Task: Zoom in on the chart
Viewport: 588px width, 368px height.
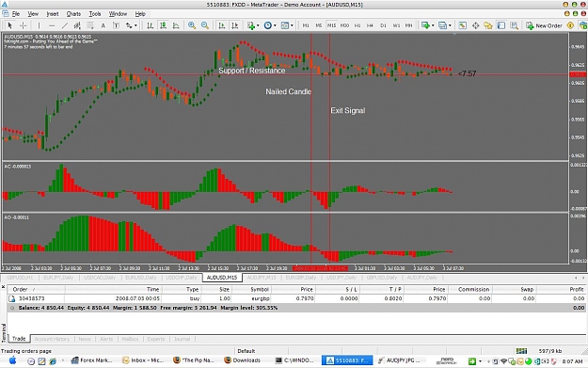Action: 192,25
